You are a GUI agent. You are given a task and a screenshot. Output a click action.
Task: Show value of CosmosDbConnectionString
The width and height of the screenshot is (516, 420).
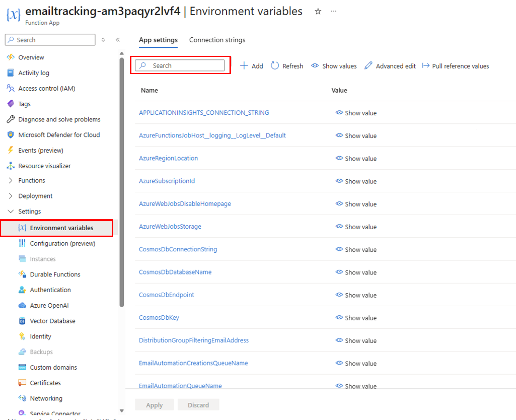tap(356, 249)
